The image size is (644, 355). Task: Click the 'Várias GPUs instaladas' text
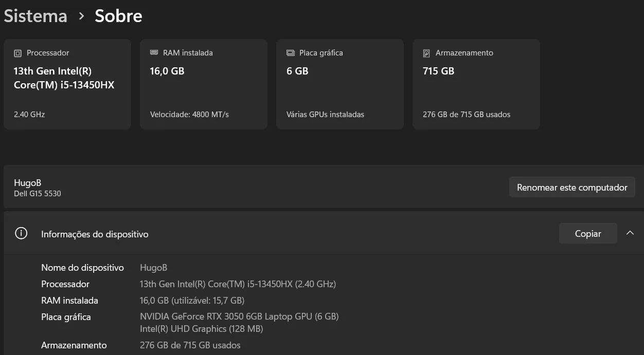point(325,115)
